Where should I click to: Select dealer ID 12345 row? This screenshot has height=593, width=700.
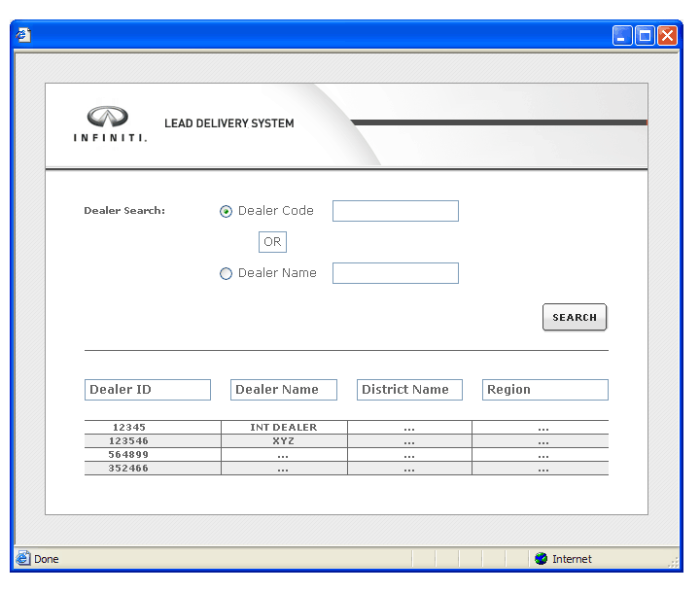tap(128, 428)
